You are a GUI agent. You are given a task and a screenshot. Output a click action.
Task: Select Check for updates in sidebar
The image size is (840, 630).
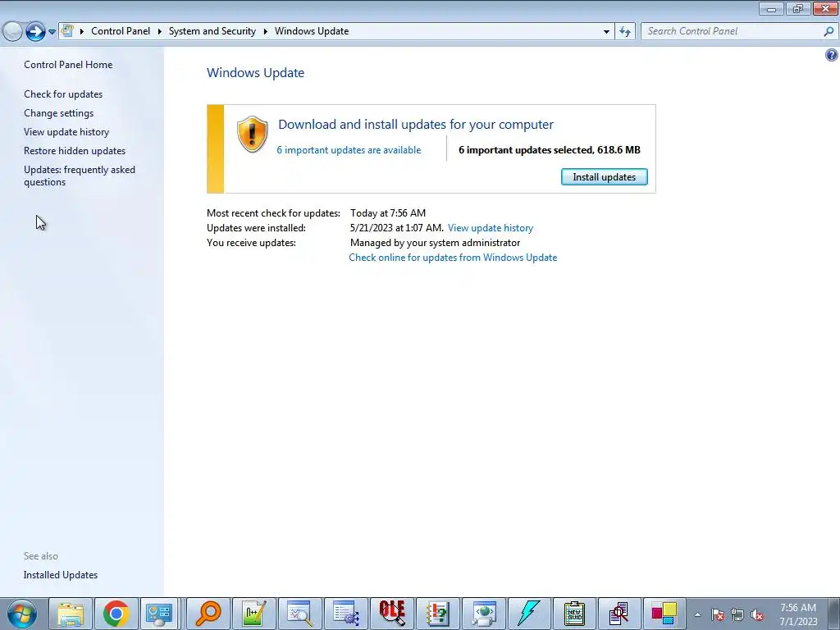click(63, 94)
